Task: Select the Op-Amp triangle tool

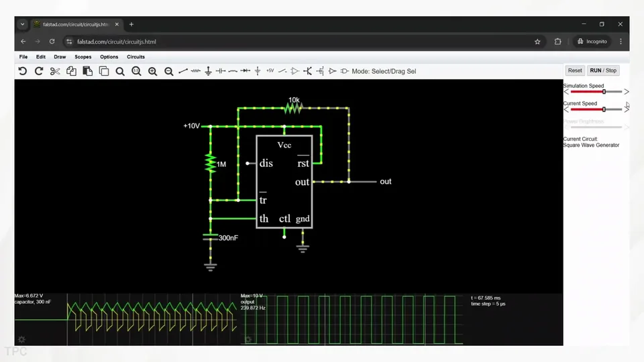Action: (x=295, y=71)
